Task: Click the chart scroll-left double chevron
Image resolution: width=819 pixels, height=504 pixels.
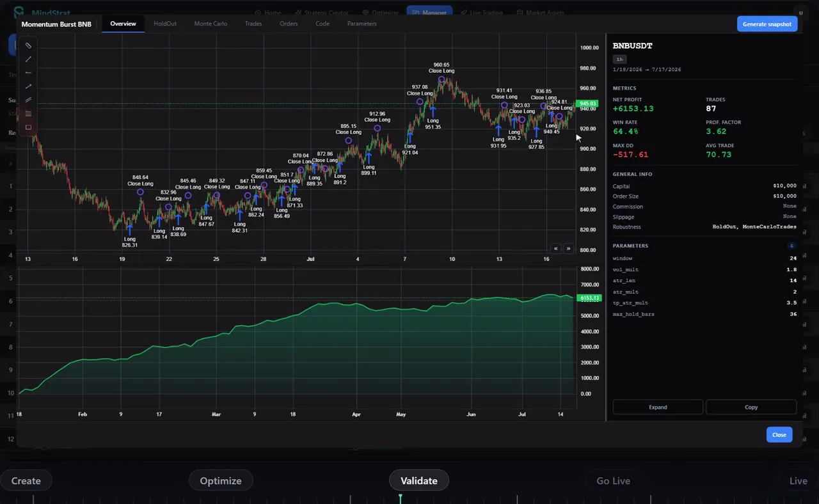Action: (556, 248)
